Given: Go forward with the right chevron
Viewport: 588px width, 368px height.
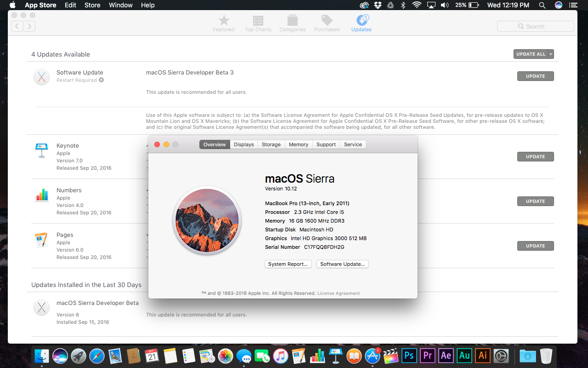Looking at the screenshot, I should tap(29, 26).
